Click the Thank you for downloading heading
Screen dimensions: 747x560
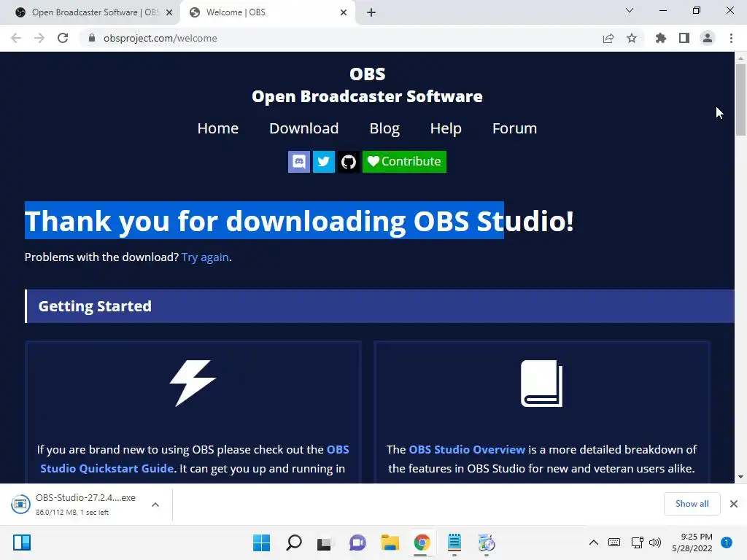point(299,220)
